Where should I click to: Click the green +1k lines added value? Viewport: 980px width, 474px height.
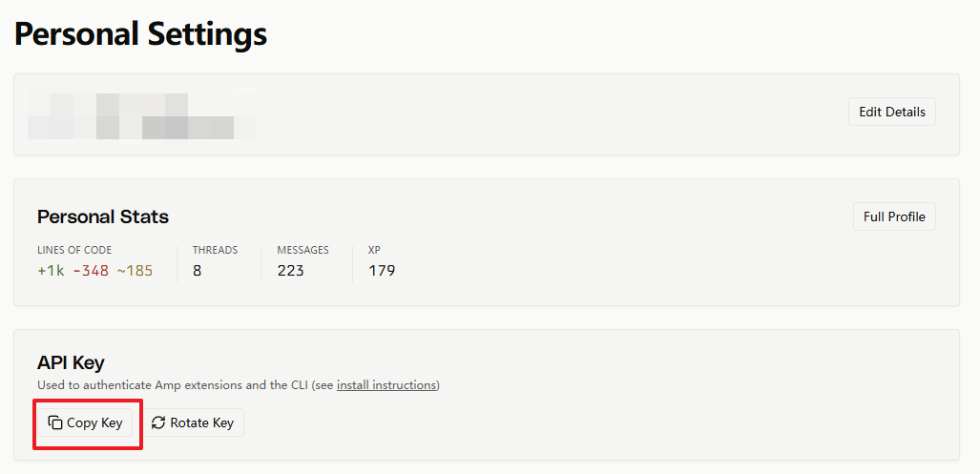coord(51,271)
